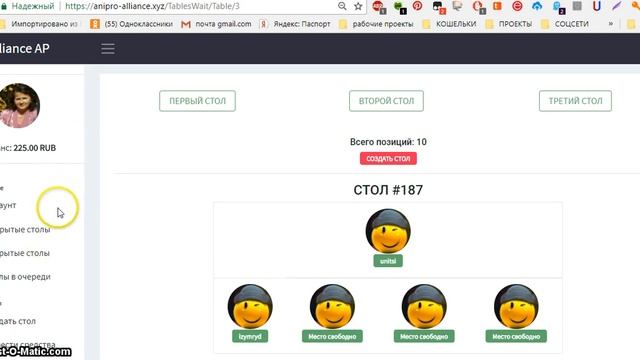Open the Adblock Plus extension icon
Image resolution: width=640 pixels, height=360 pixels.
(378, 7)
